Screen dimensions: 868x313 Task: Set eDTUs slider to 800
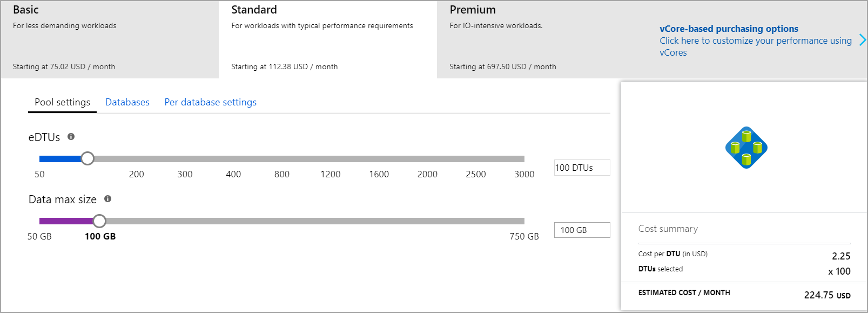coord(282,159)
